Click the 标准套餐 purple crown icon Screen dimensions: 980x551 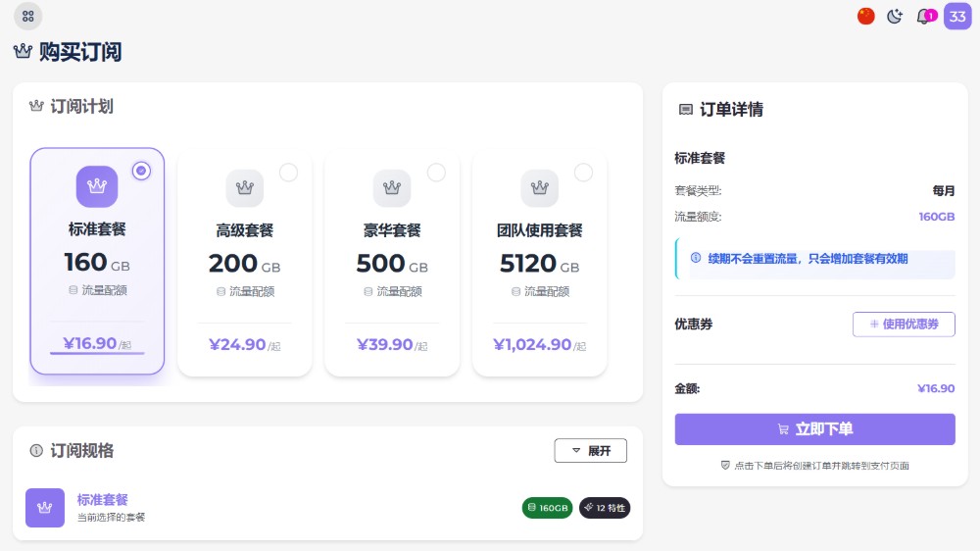[97, 186]
